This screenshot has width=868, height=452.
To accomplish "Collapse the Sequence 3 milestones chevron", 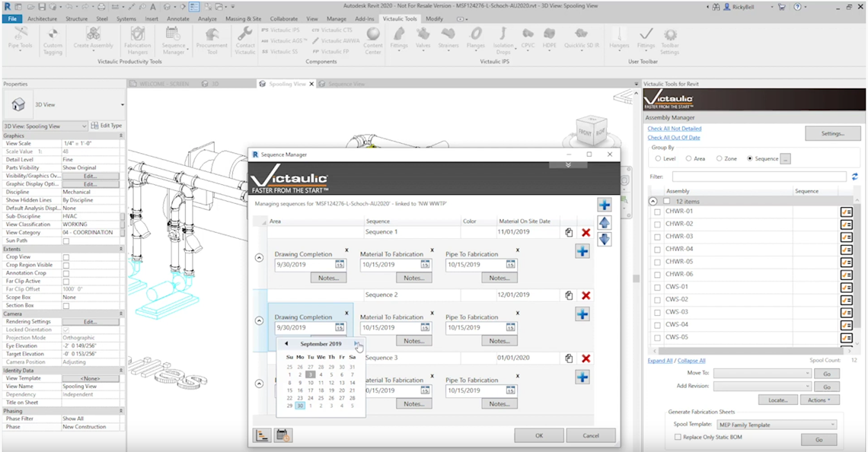I will click(x=259, y=384).
